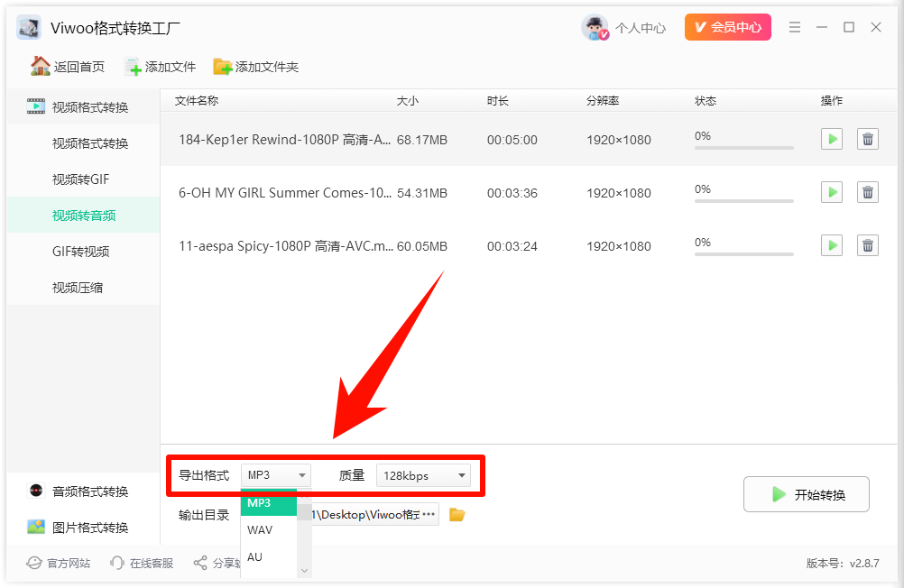Select file name 184-Kep1er Rewind-1080P
The image size is (904, 588).
285,140
